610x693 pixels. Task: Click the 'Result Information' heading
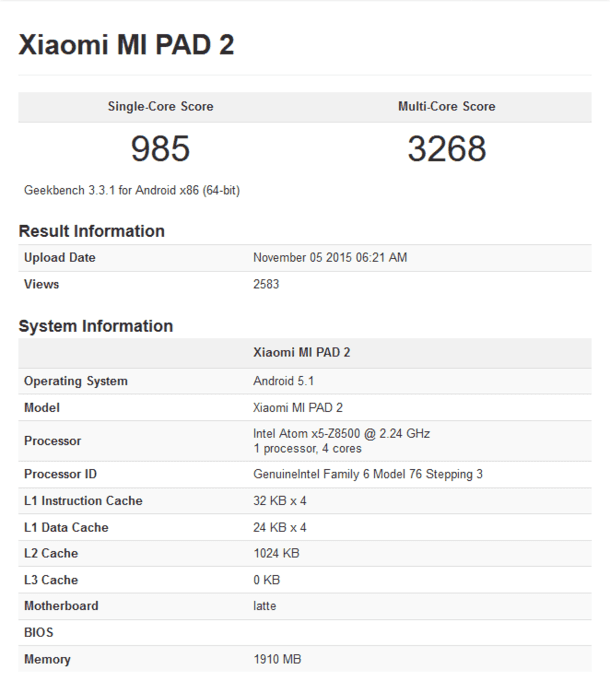pos(92,231)
